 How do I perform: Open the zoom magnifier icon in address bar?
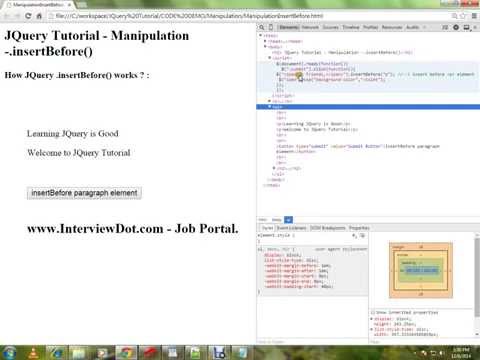click(454, 16)
